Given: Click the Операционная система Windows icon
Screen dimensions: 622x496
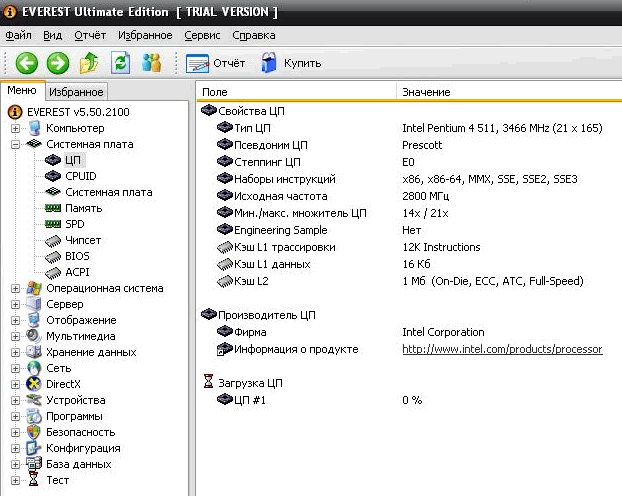Looking at the screenshot, I should [34, 288].
